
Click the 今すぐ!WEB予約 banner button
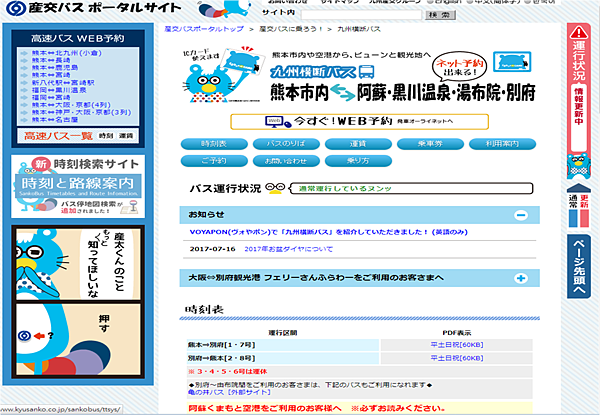point(359,122)
